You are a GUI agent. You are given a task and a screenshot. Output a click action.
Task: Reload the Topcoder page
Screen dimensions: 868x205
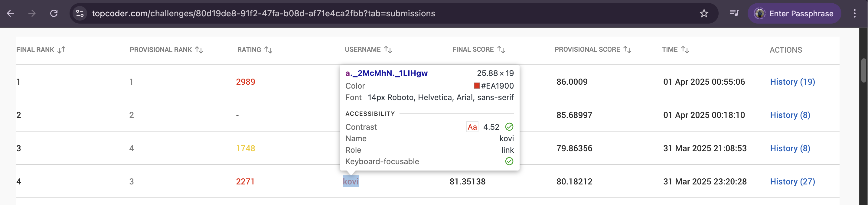click(x=54, y=14)
